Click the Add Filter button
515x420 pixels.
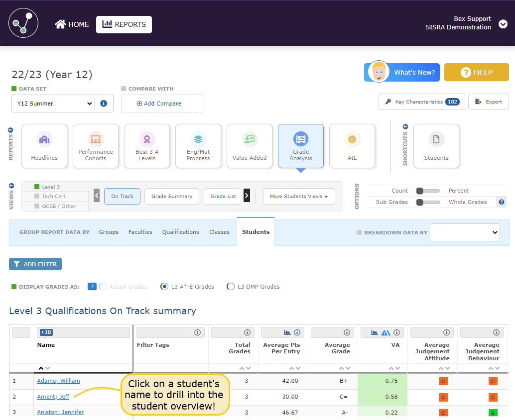tap(35, 264)
